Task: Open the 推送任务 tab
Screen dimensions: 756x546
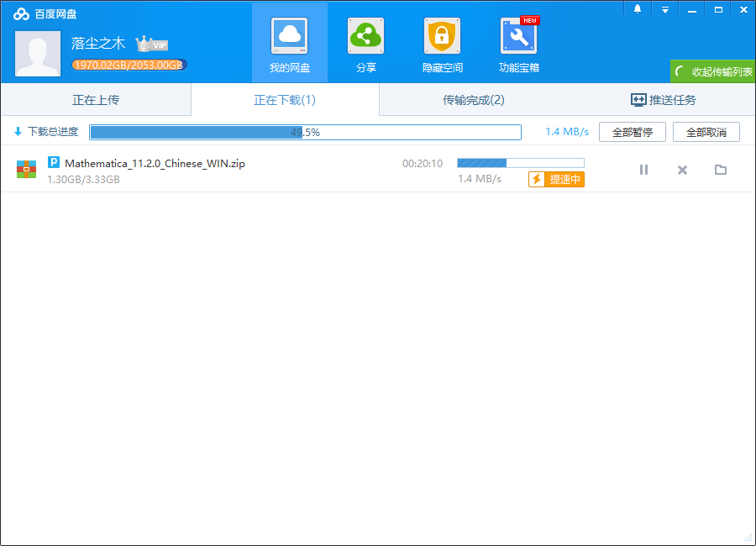Action: pyautogui.click(x=663, y=100)
